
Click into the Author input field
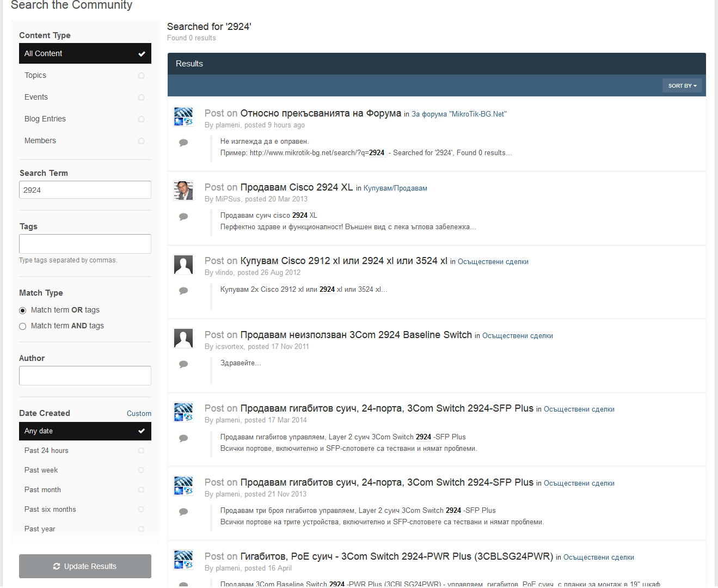click(x=85, y=376)
